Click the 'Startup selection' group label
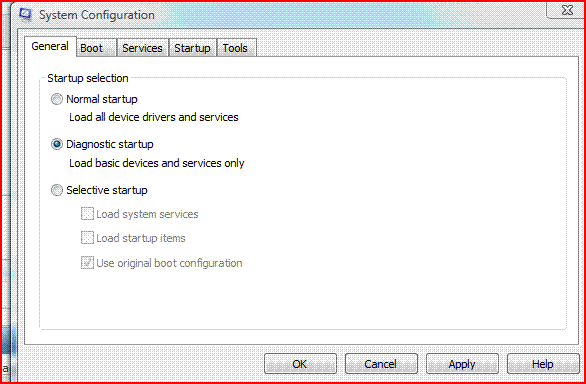 click(x=88, y=79)
